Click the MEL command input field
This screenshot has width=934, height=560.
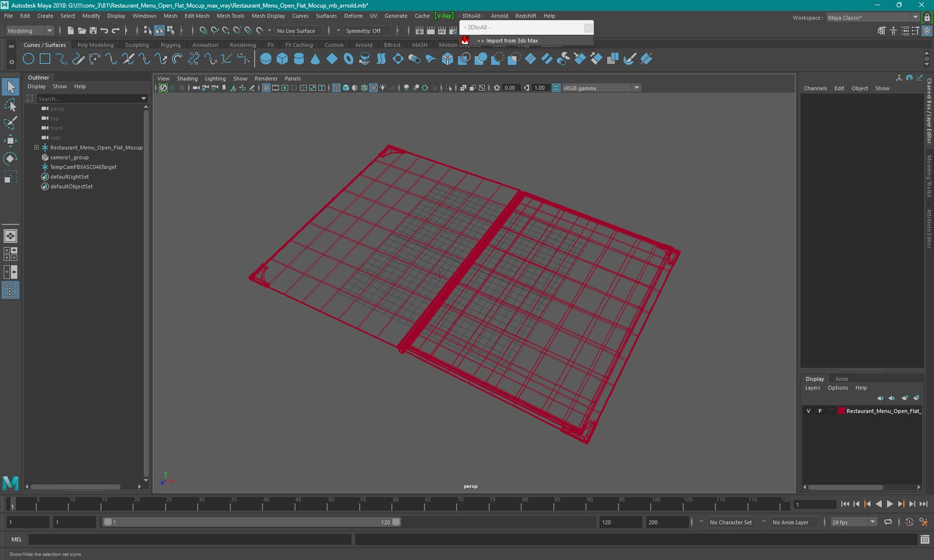(190, 540)
